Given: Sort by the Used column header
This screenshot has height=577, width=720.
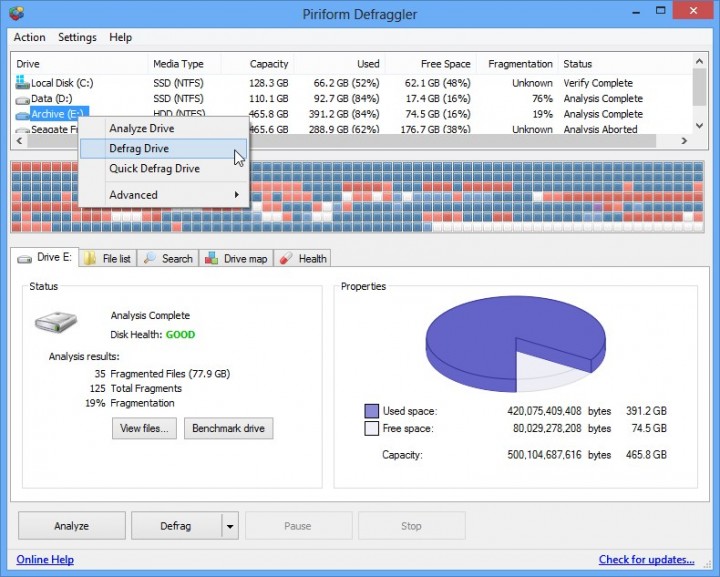Looking at the screenshot, I should (x=340, y=64).
